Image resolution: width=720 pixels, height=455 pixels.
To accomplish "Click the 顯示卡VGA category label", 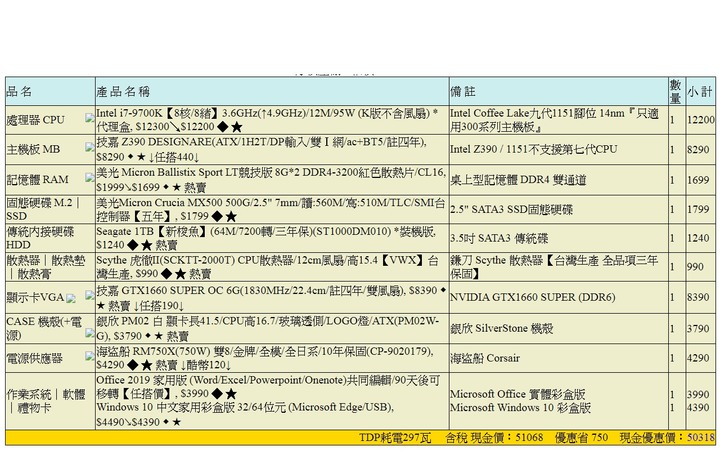I will [35, 297].
